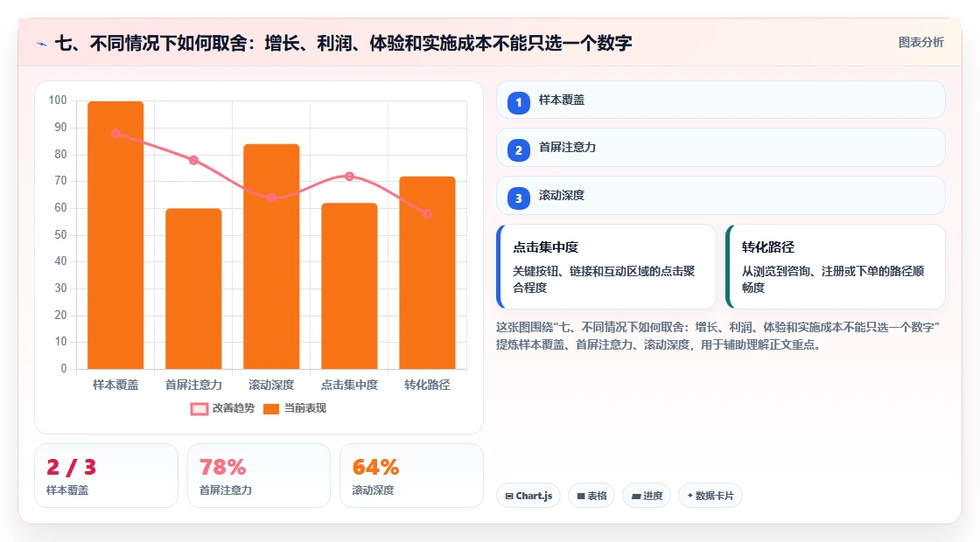Toggle the 改善趋势 legend swatch
This screenshot has height=542, width=980.
[x=199, y=409]
